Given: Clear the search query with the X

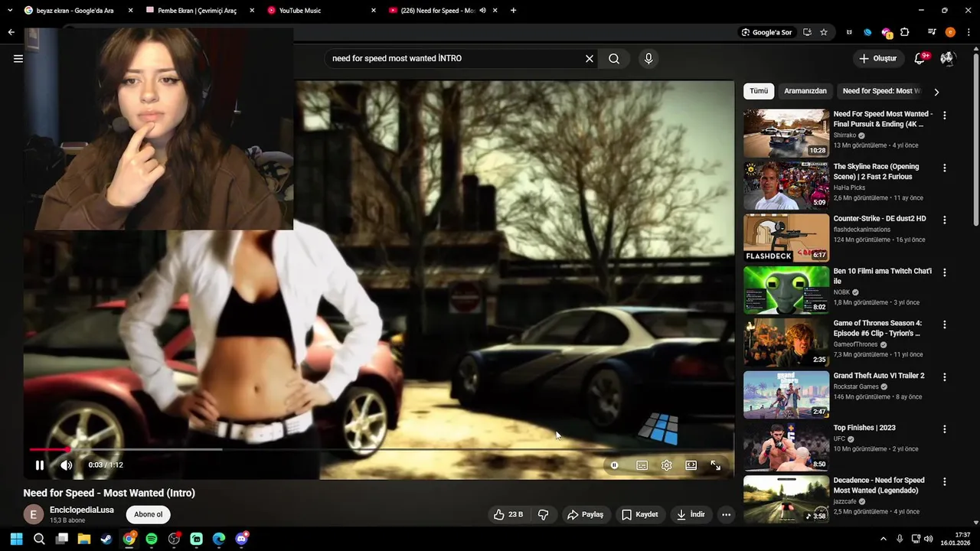Looking at the screenshot, I should coord(590,58).
